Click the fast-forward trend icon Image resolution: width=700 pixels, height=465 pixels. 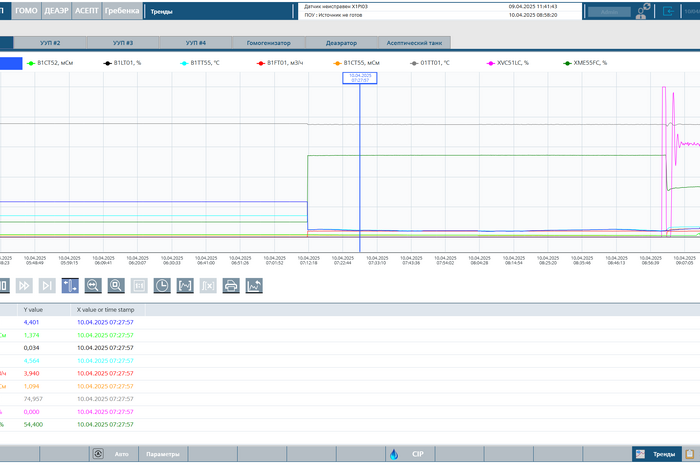point(25,286)
